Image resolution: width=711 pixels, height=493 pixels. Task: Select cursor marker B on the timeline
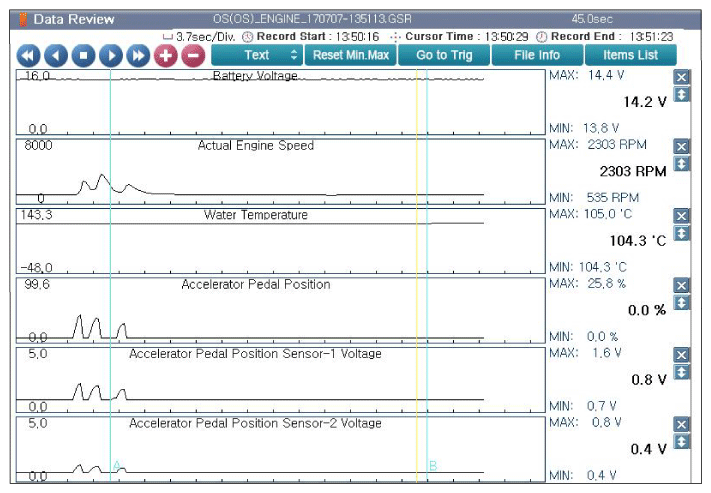(x=433, y=466)
